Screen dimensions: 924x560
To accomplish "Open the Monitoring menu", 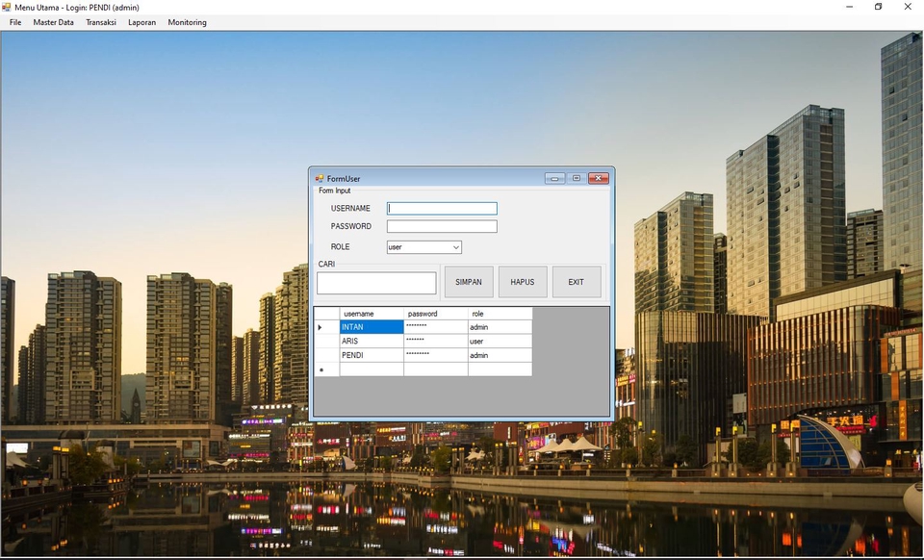I will point(187,22).
